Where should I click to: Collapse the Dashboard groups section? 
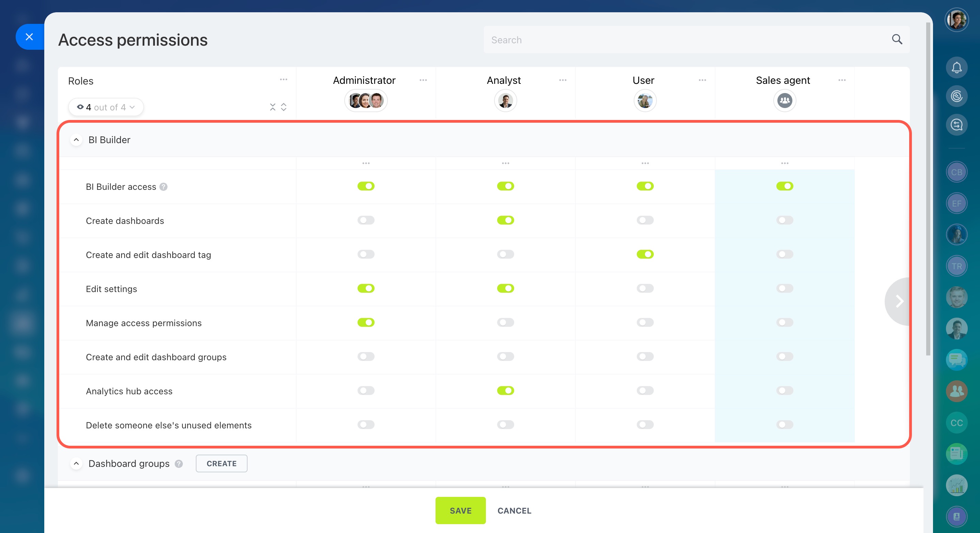point(76,464)
